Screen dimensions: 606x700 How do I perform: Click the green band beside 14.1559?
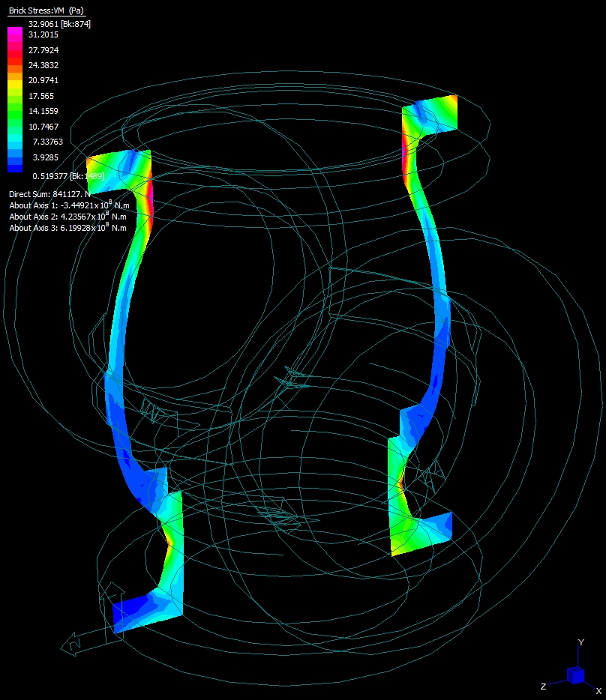click(x=15, y=111)
